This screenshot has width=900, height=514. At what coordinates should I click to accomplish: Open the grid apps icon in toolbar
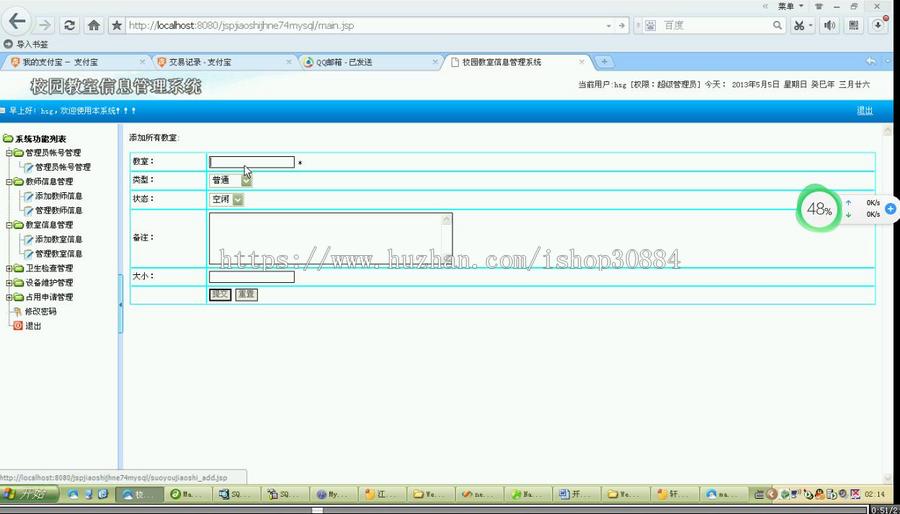coord(854,25)
